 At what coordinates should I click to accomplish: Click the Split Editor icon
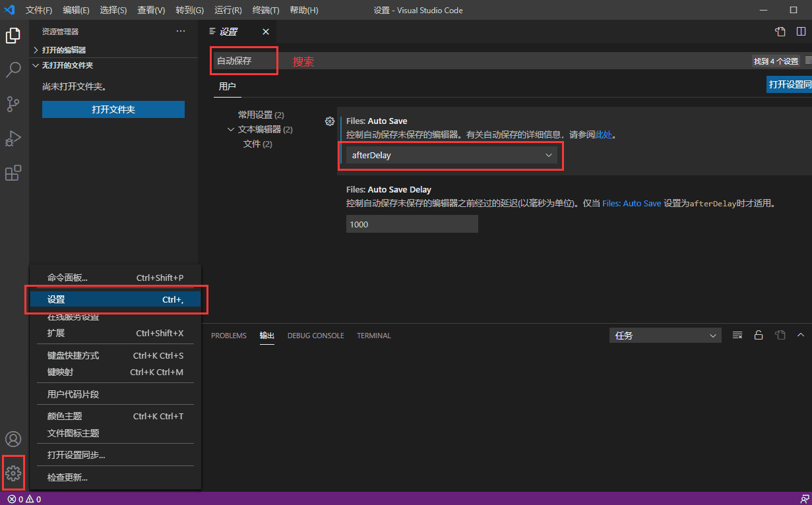tap(801, 32)
